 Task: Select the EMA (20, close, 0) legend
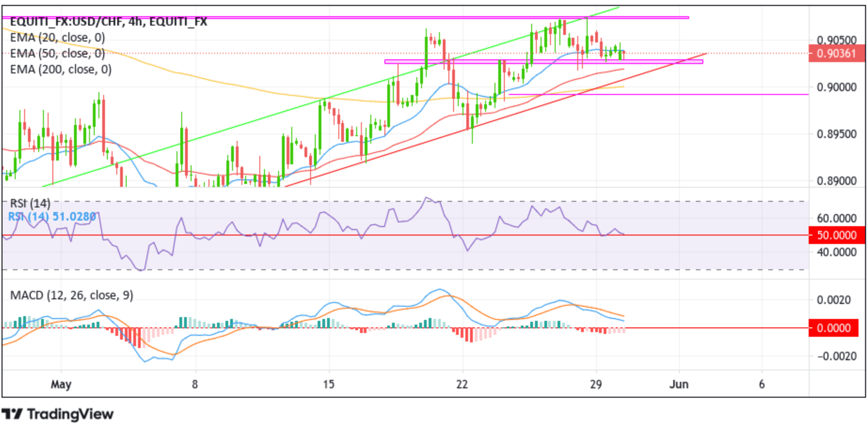tap(58, 37)
